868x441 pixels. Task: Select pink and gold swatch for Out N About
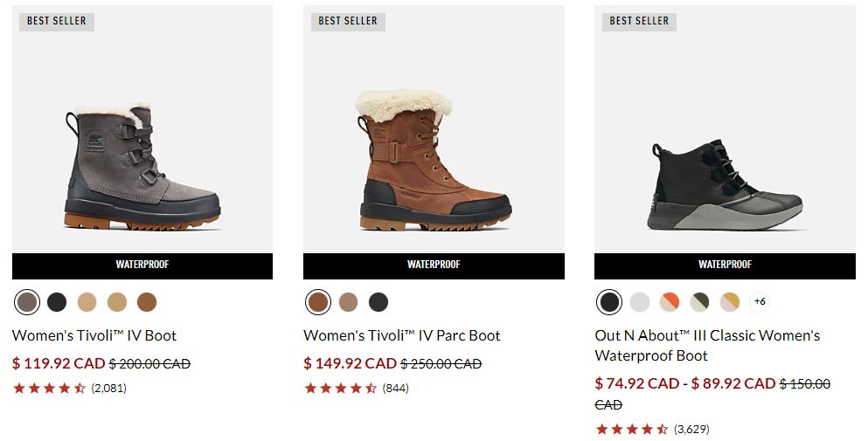(729, 302)
